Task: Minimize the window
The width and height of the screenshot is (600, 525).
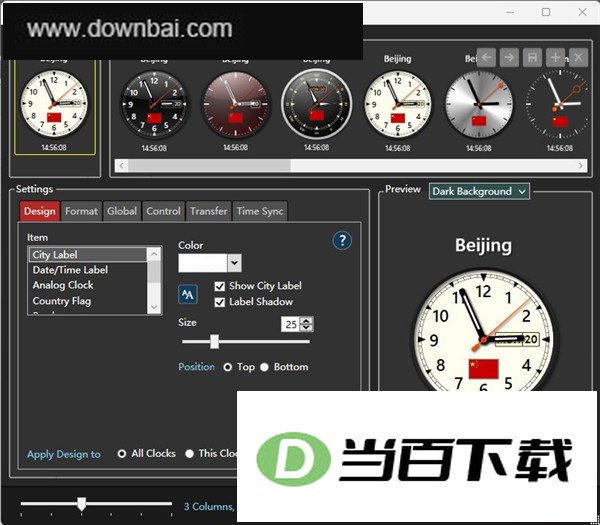Action: tap(510, 12)
